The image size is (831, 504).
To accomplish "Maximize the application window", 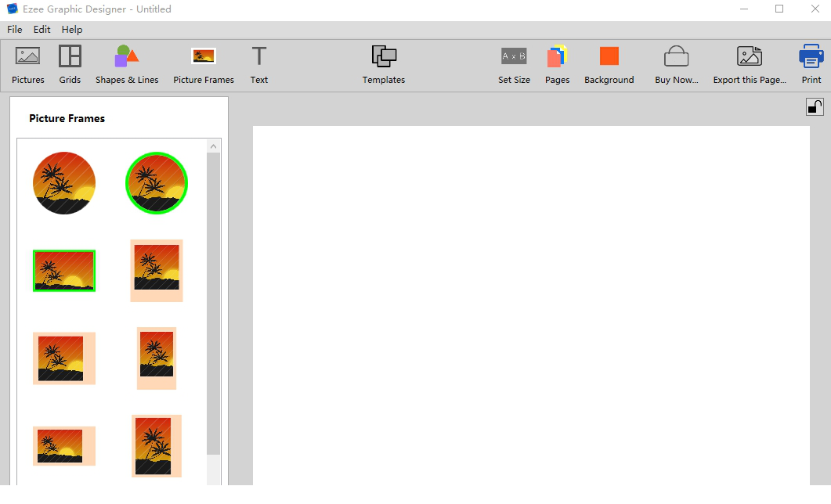I will [x=779, y=9].
